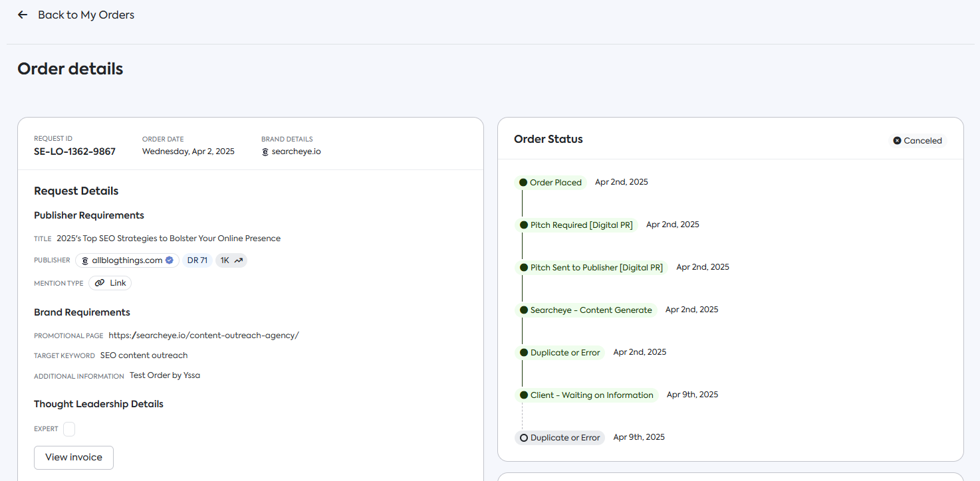
Task: Click the hollow circle on the final Duplicate or Error step
Action: (524, 438)
